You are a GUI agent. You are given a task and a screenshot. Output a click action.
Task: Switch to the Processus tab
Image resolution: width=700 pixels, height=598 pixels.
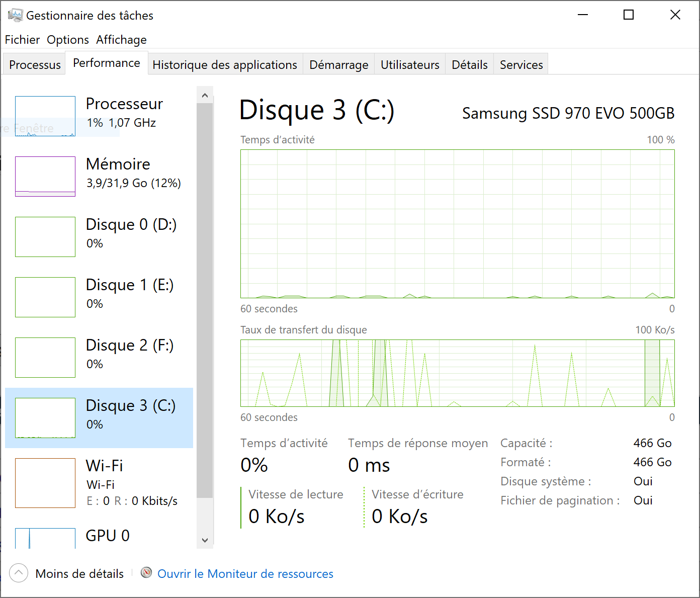point(35,65)
